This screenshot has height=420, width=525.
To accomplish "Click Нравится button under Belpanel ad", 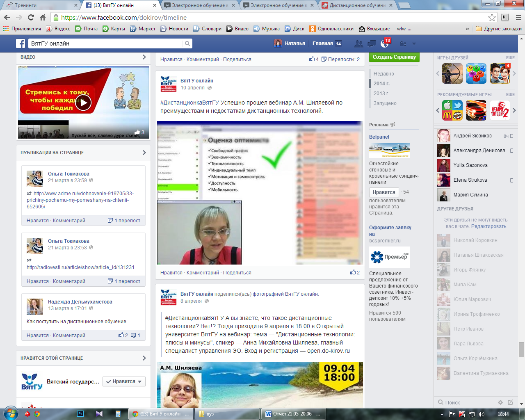I will tap(384, 192).
